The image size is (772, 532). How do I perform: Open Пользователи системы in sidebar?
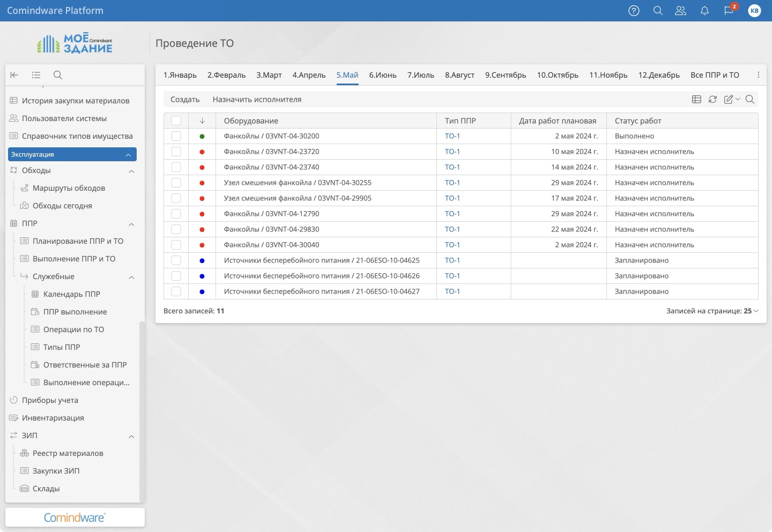(x=64, y=118)
